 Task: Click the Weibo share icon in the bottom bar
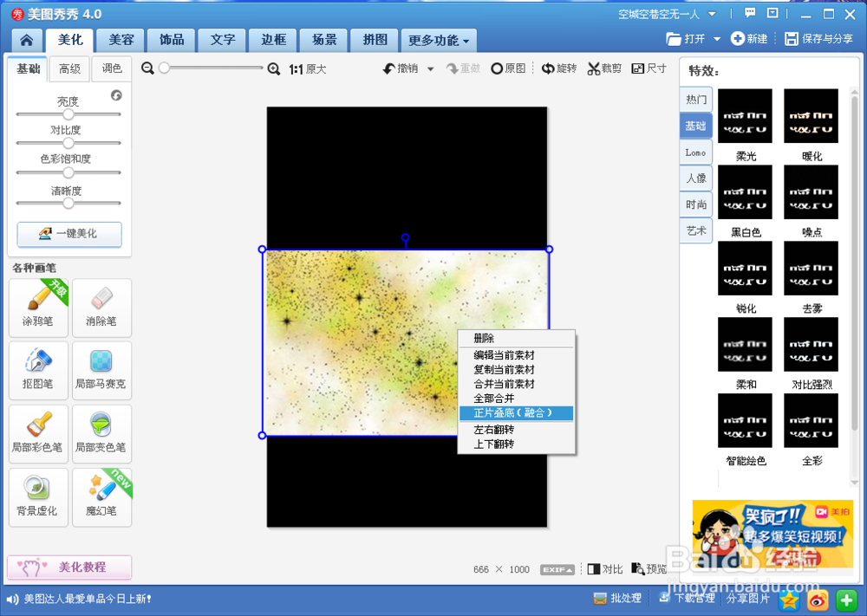[x=818, y=600]
